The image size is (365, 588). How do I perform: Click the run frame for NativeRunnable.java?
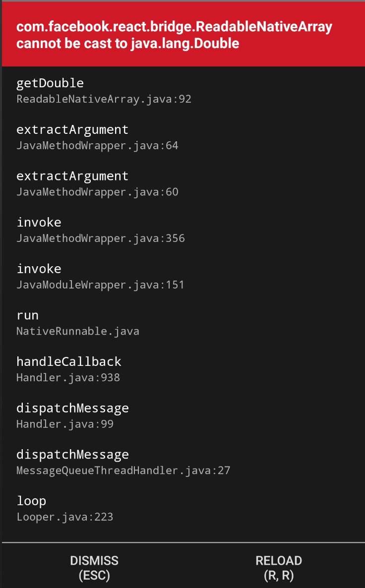[27, 315]
